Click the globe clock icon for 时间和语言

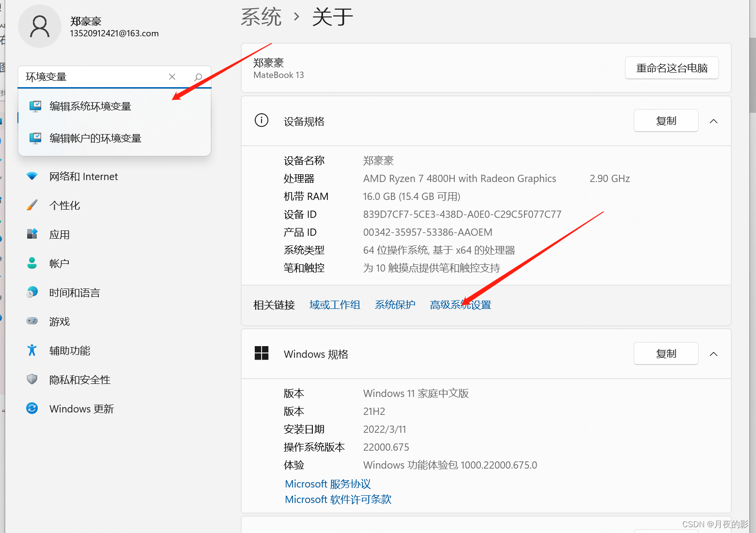pos(32,292)
